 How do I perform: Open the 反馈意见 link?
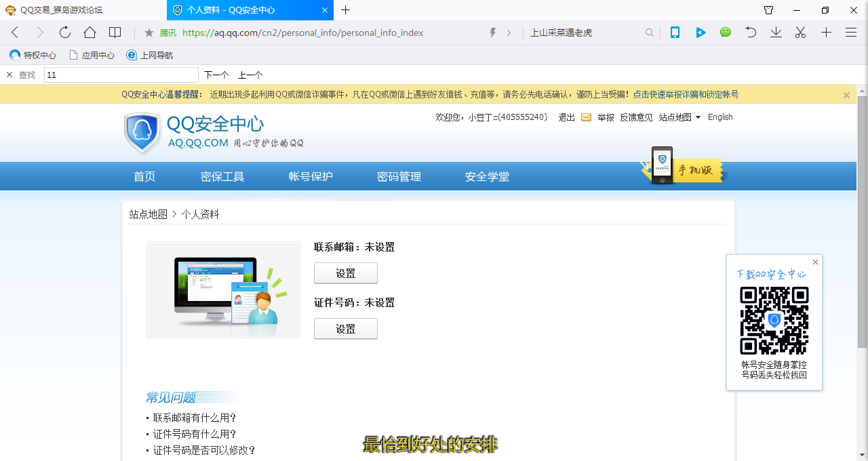636,117
